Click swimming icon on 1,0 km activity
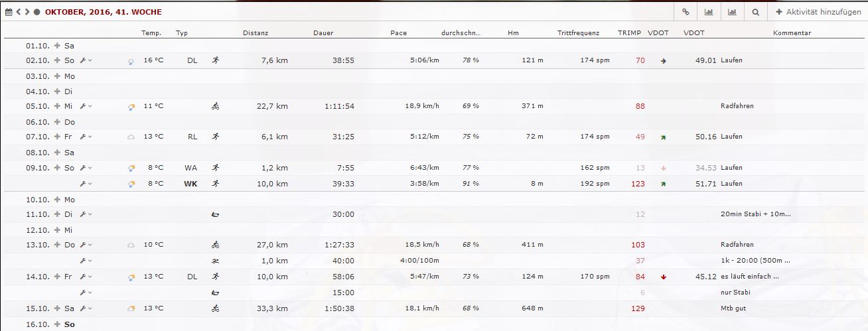The height and width of the screenshot is (331, 868). [215, 261]
